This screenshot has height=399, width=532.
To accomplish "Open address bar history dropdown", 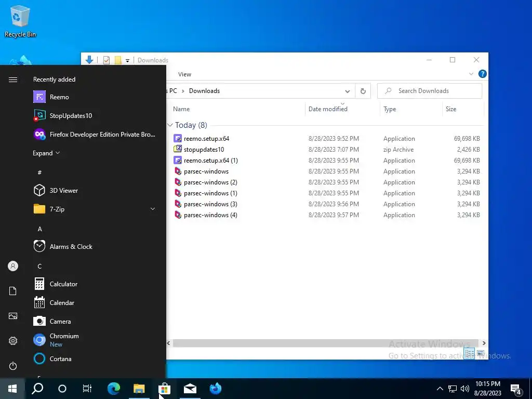I will click(x=347, y=91).
